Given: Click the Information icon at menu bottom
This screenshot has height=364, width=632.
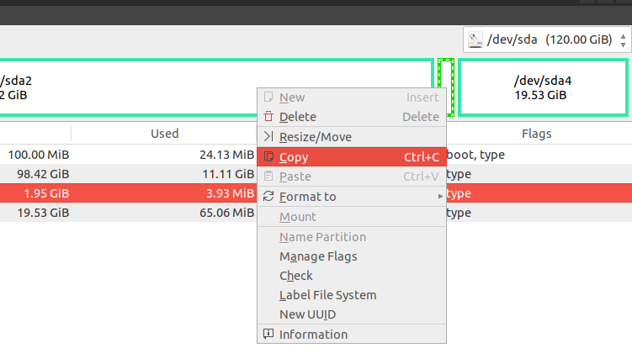Looking at the screenshot, I should (x=268, y=334).
